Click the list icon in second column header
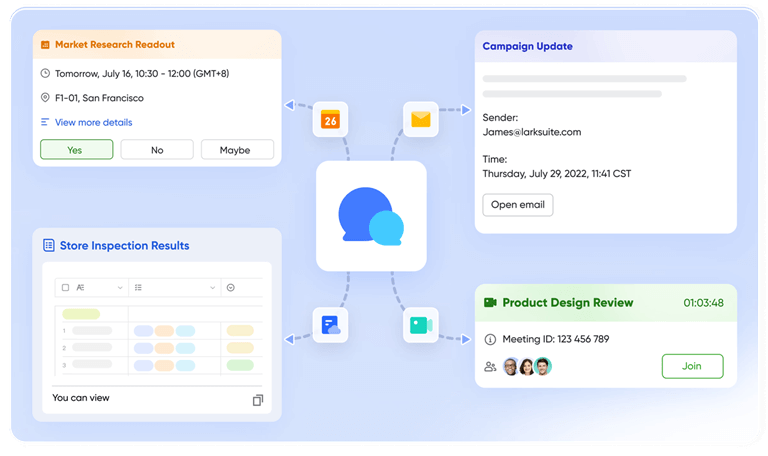This screenshot has width=768, height=456. click(x=138, y=288)
